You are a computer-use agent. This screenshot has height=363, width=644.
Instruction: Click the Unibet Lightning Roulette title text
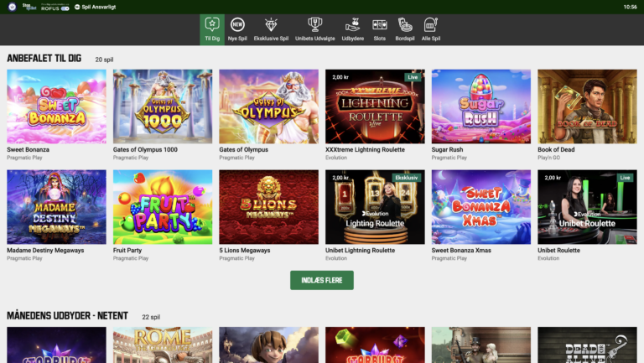click(361, 250)
